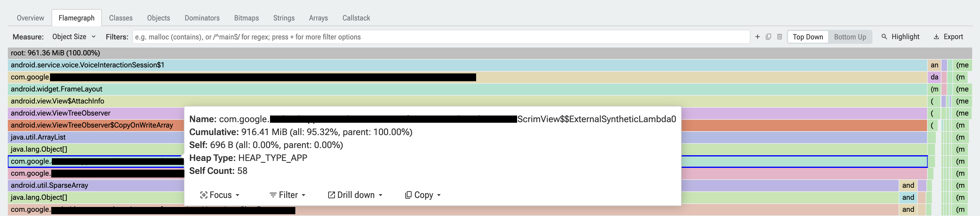Open the Callstack tab
980x216 pixels.
tap(356, 18)
